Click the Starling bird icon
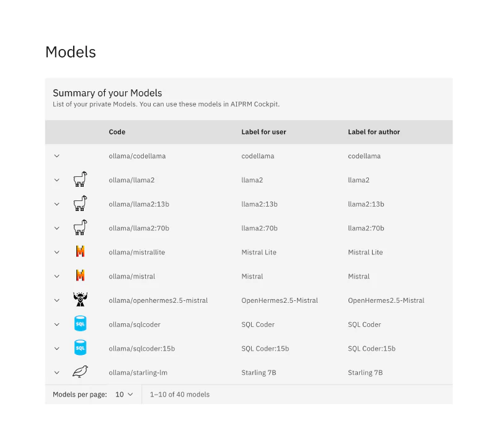Image resolution: width=496 pixels, height=448 pixels. (x=81, y=372)
